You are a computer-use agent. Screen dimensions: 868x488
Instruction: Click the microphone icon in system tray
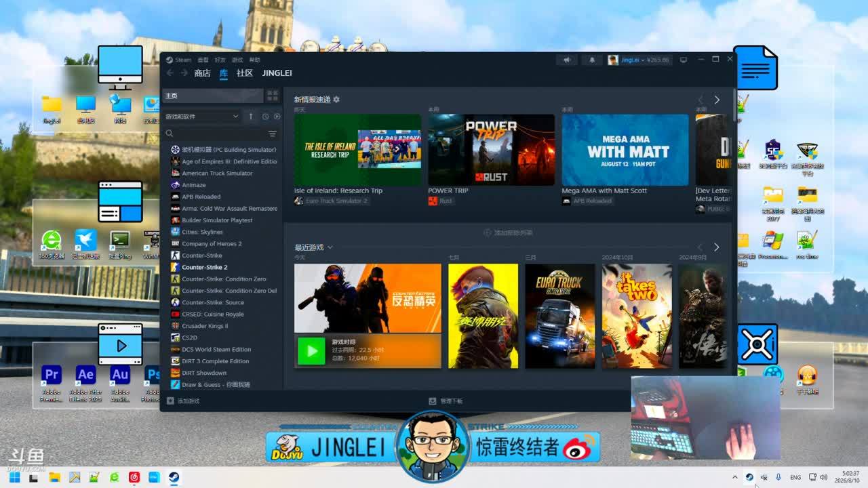point(778,477)
